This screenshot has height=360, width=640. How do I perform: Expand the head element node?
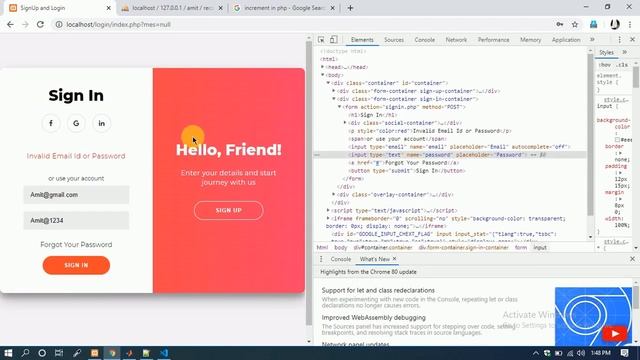coord(322,67)
